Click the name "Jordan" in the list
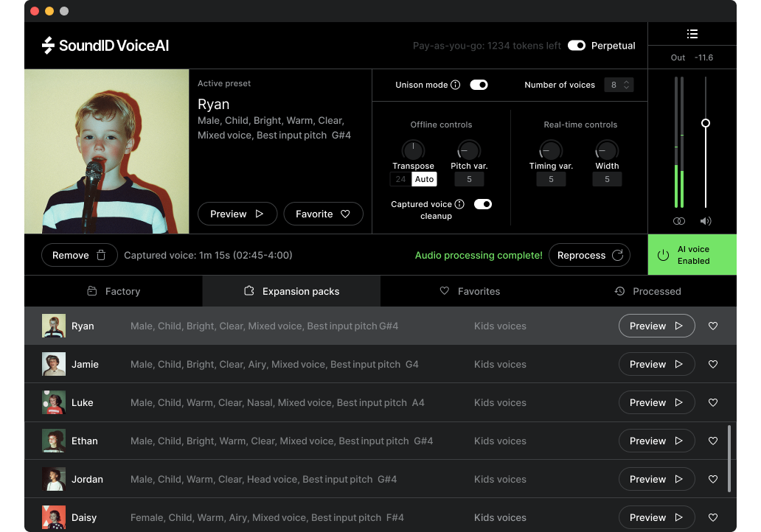The width and height of the screenshot is (761, 532). coord(87,479)
